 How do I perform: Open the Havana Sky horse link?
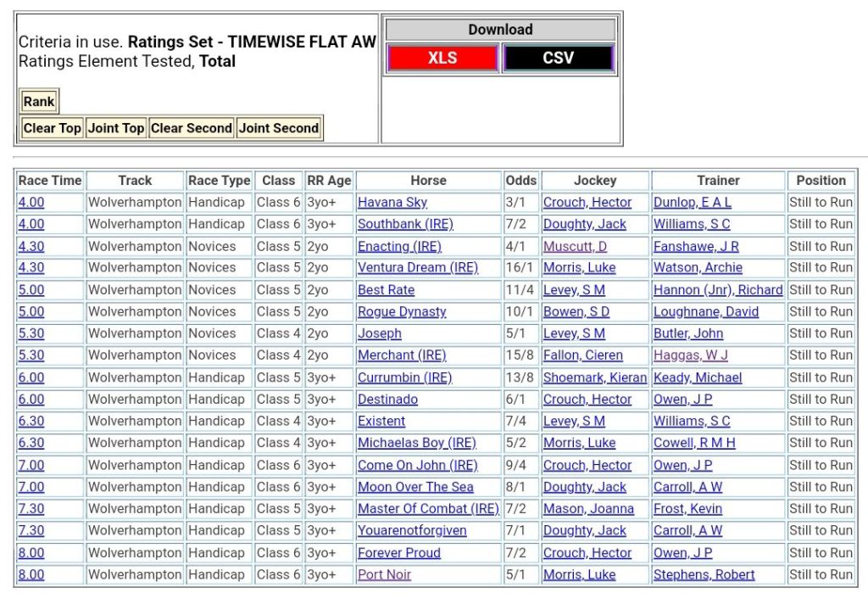(x=392, y=203)
